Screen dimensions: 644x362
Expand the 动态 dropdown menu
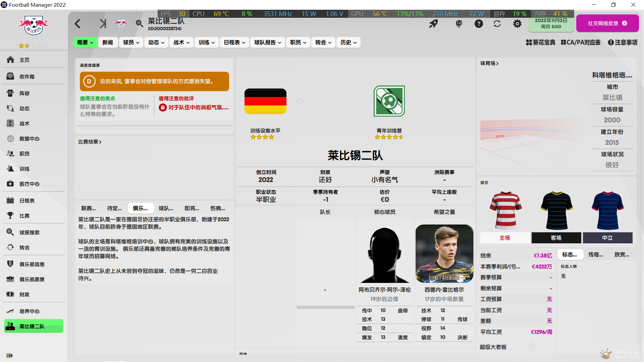pos(156,42)
